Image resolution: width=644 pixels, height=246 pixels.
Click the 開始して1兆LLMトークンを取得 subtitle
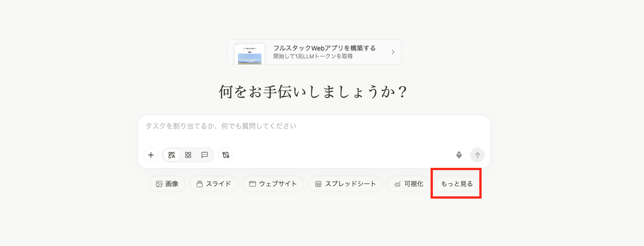point(313,56)
